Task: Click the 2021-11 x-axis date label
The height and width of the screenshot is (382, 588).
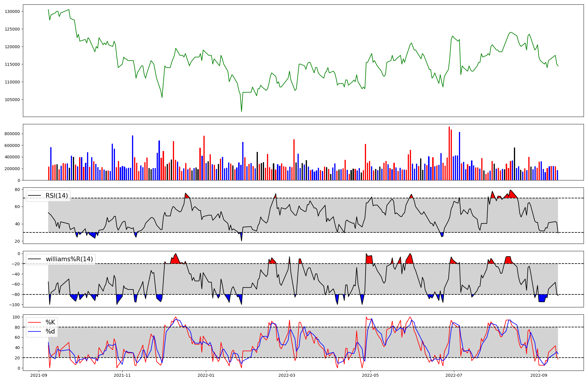Action: coord(122,375)
